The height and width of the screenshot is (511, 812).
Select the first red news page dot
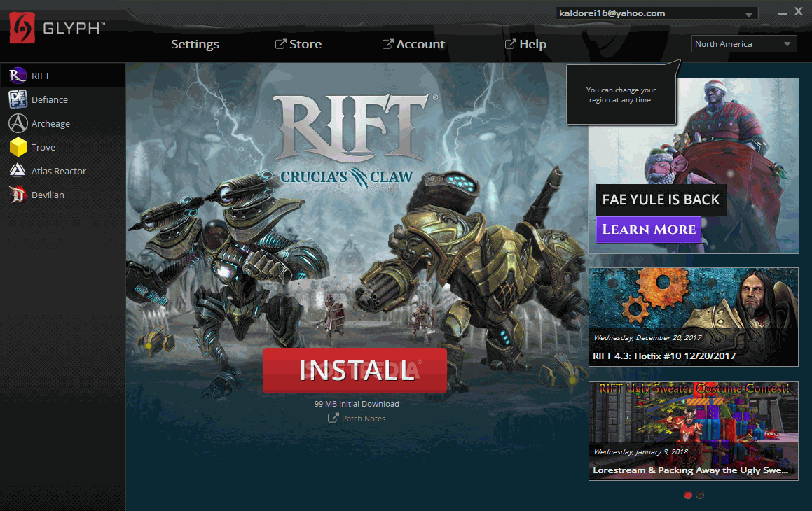point(688,495)
